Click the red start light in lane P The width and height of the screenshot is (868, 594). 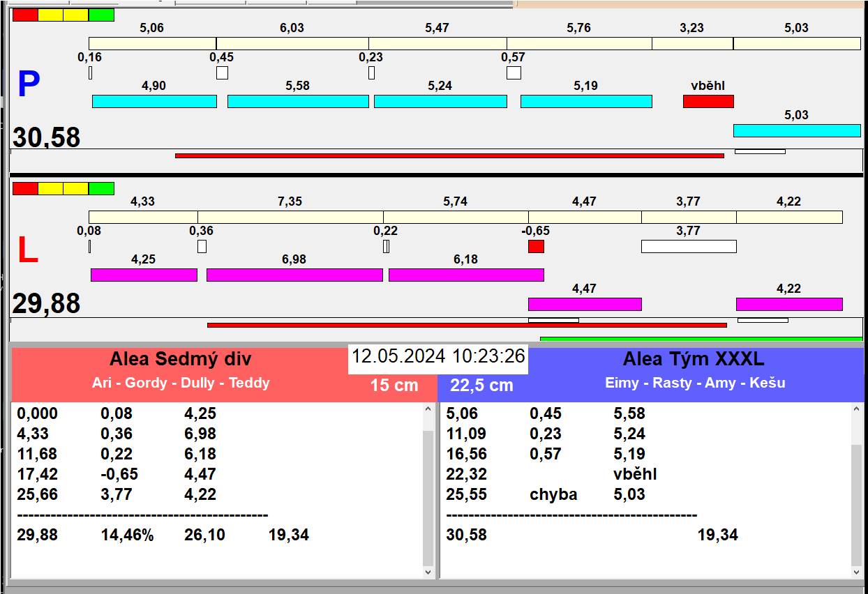point(25,15)
